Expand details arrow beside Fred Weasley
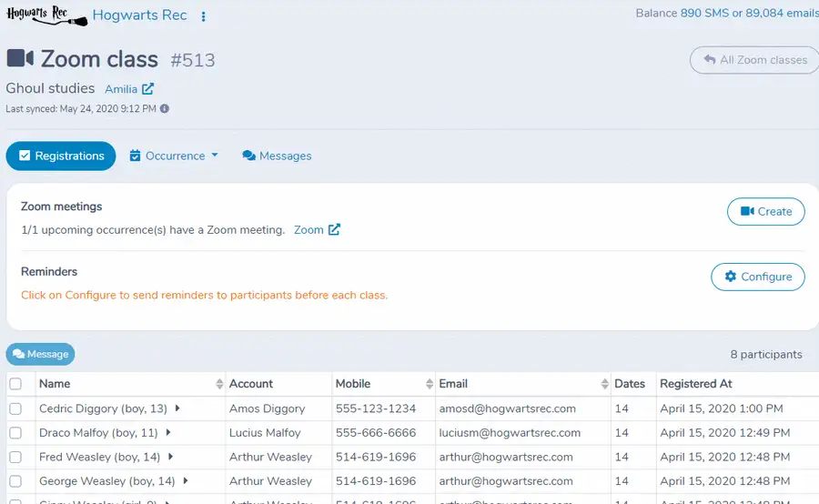This screenshot has width=819, height=504. coord(170,457)
